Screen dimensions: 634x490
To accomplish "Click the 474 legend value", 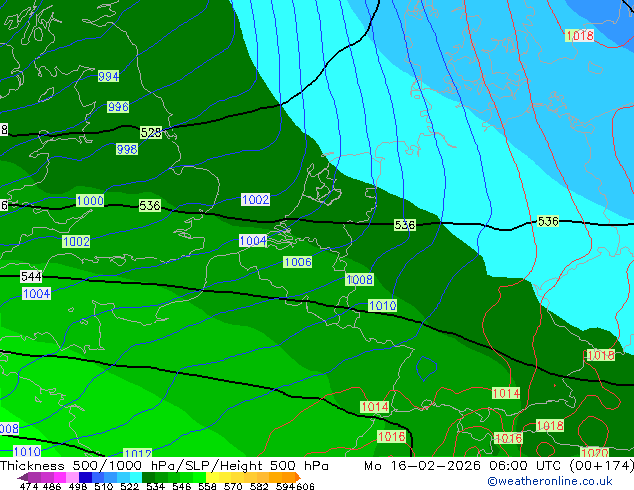I will click(x=29, y=486).
